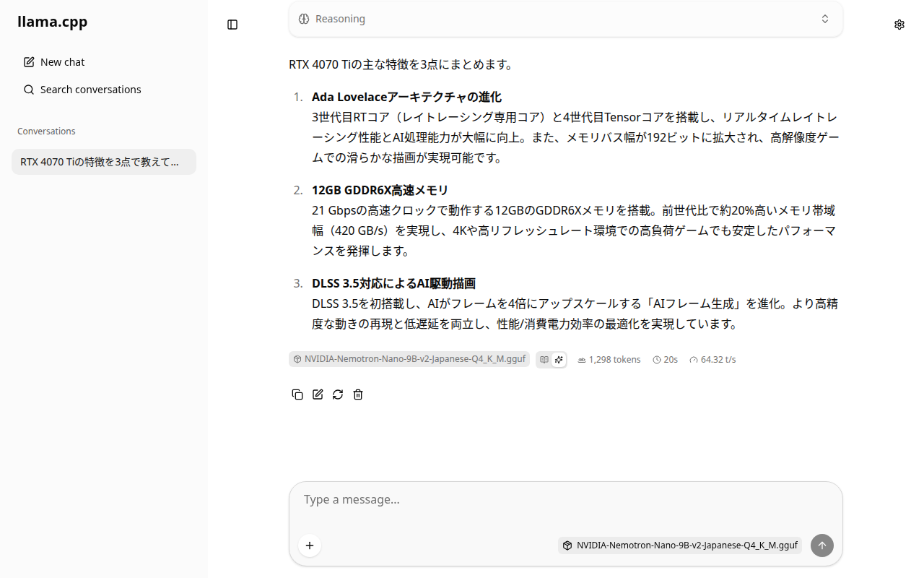
Task: Click heading Ada Lovelaceアーキテクチャの進化
Action: point(406,97)
